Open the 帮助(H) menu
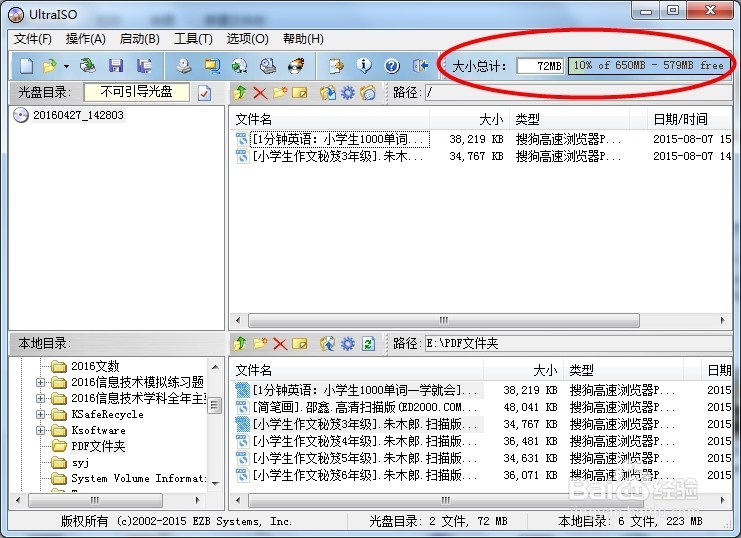 (x=303, y=39)
